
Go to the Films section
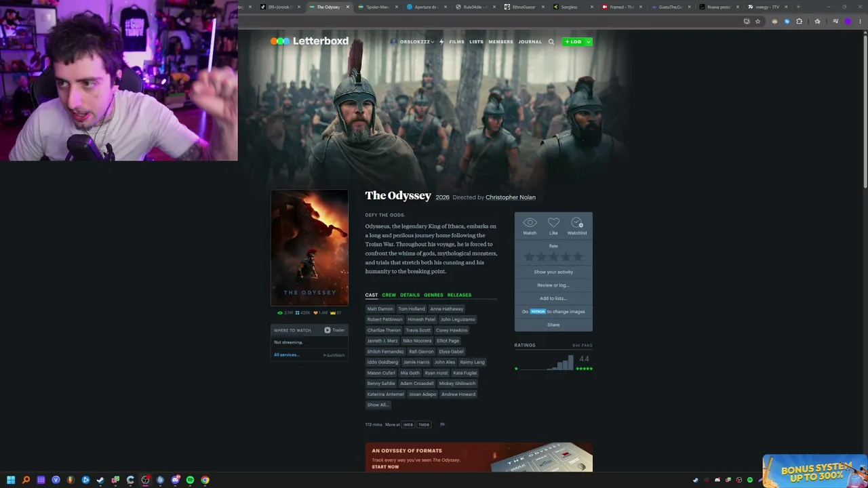(x=456, y=42)
